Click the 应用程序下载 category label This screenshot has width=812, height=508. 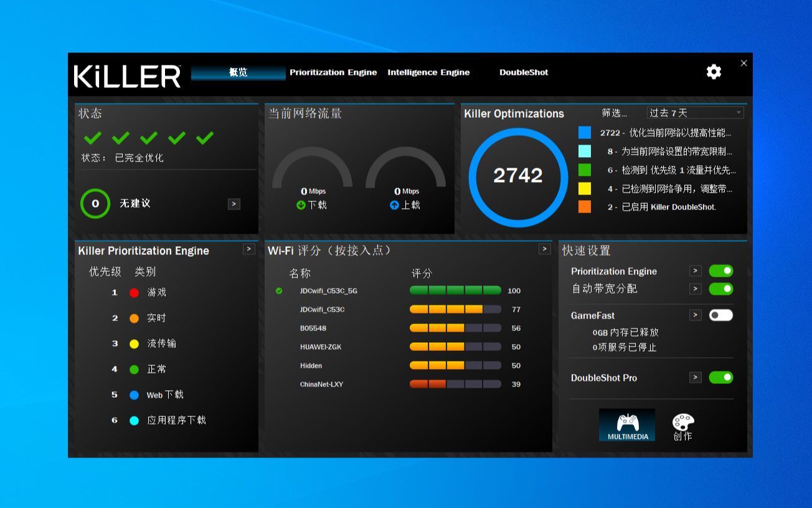click(x=176, y=420)
